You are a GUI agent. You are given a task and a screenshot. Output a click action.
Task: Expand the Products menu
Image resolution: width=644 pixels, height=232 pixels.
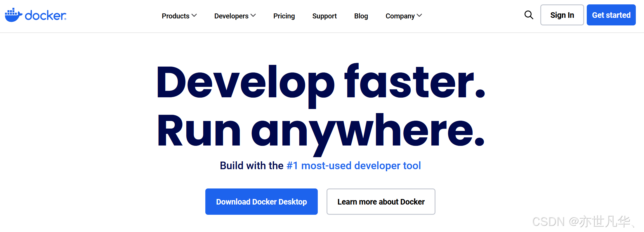click(x=179, y=16)
